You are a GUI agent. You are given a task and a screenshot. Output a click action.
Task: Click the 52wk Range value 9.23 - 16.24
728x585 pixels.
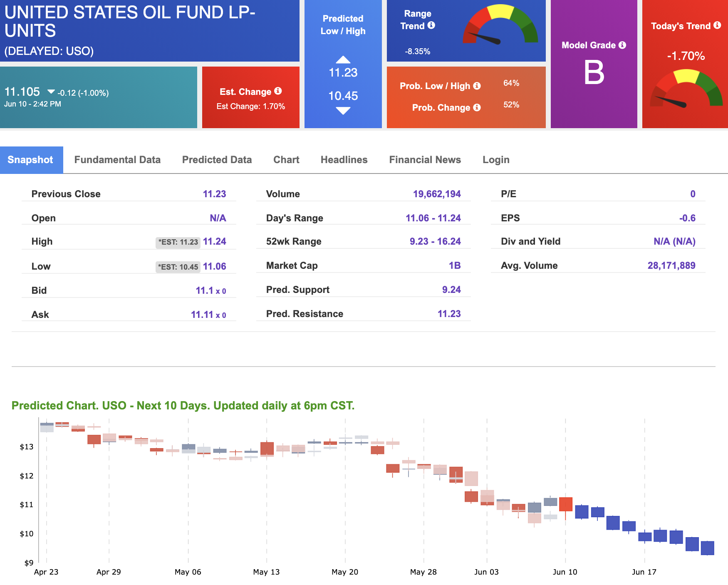tap(435, 241)
